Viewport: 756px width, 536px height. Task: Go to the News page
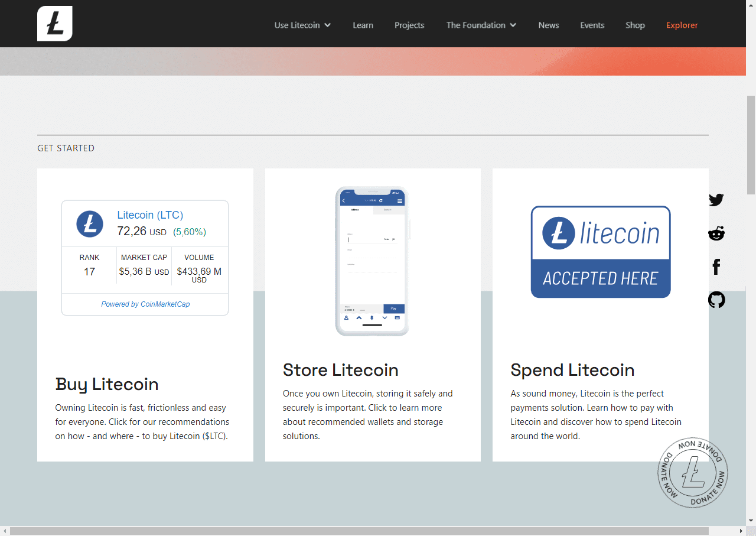549,25
